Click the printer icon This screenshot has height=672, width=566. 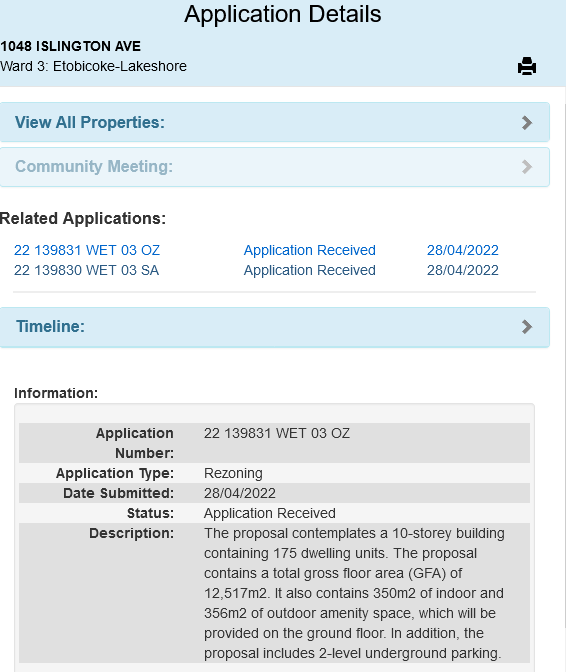click(527, 66)
